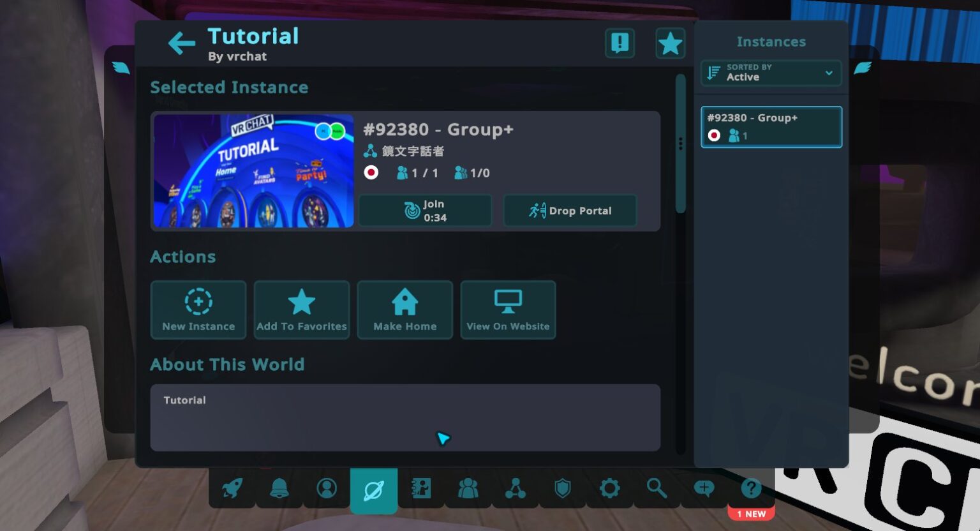Open instance options via three-dot menu
The image size is (980, 531).
point(679,144)
